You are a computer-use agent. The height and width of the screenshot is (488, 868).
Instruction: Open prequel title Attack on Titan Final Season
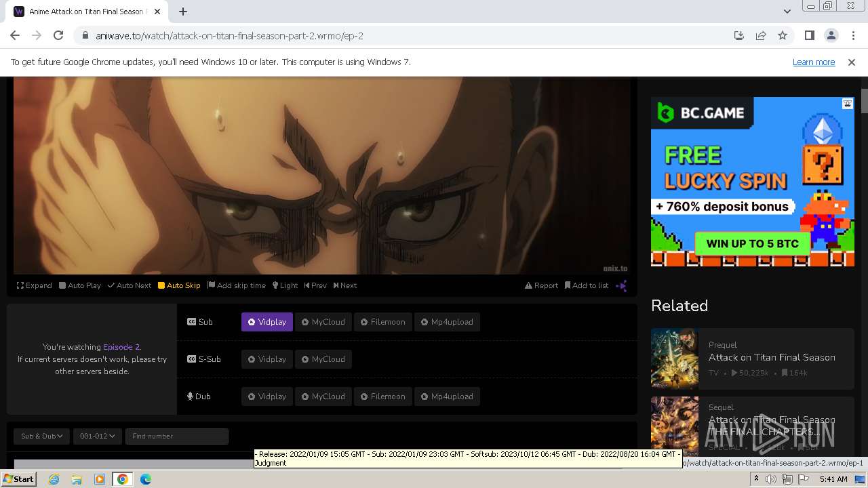pos(772,357)
